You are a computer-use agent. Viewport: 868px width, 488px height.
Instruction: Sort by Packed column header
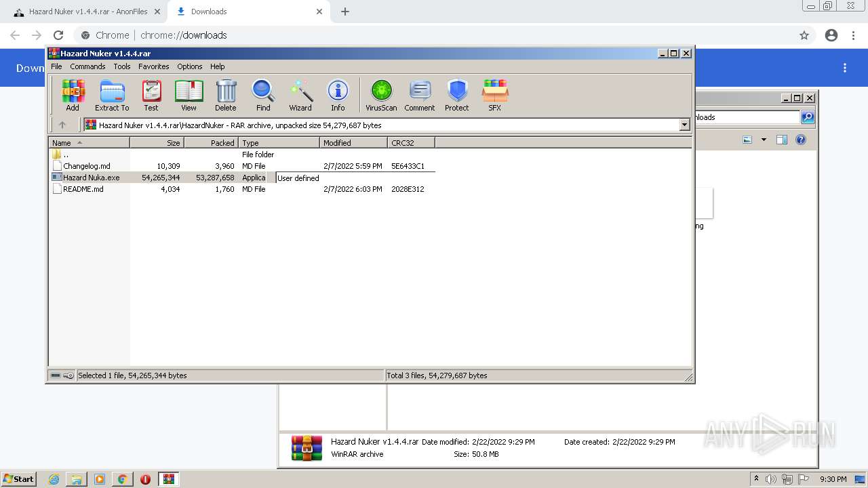pyautogui.click(x=211, y=143)
